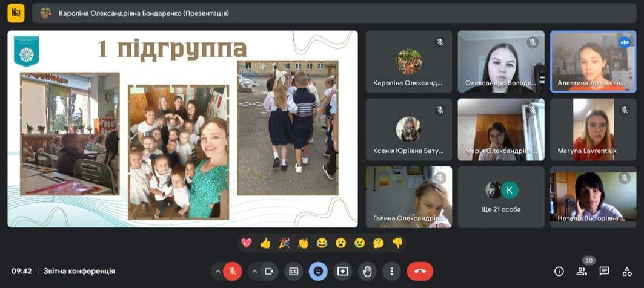Send the party popper reaction
The width and height of the screenshot is (644, 288).
pos(284,243)
